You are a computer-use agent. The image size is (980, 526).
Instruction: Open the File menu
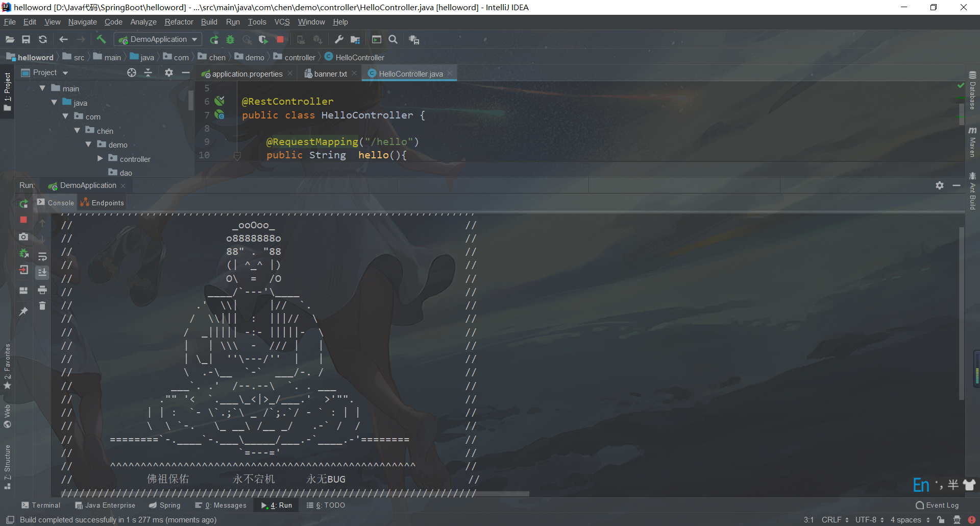click(x=10, y=22)
